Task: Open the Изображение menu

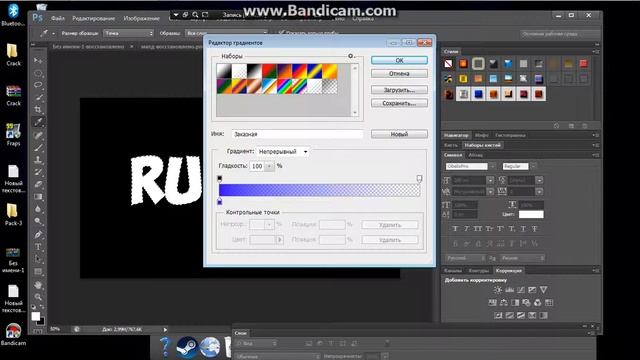Action: (141, 18)
